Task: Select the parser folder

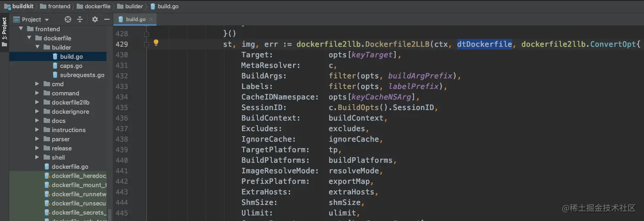Action: click(61, 139)
